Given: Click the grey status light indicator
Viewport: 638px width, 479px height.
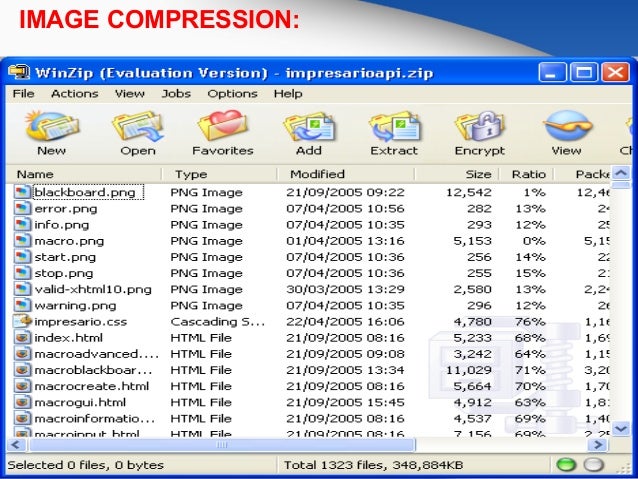Looking at the screenshot, I should 593,464.
